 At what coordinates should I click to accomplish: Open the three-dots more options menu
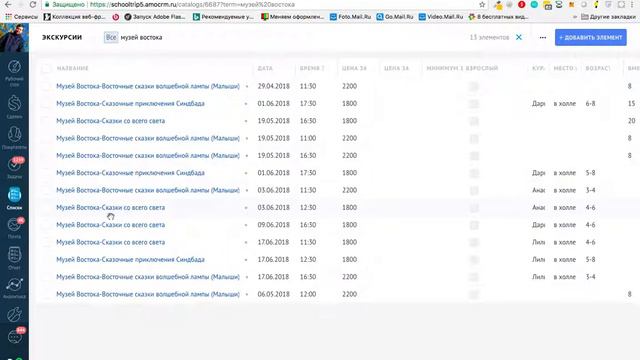click(542, 37)
